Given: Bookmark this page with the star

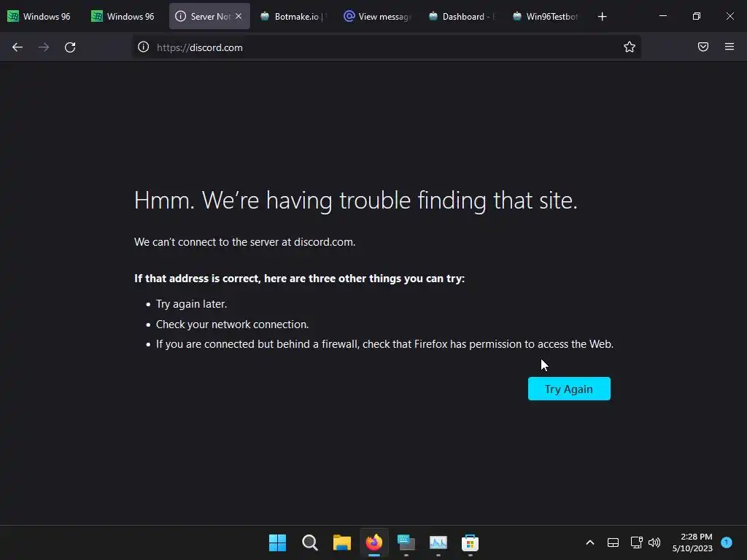Looking at the screenshot, I should coord(630,47).
